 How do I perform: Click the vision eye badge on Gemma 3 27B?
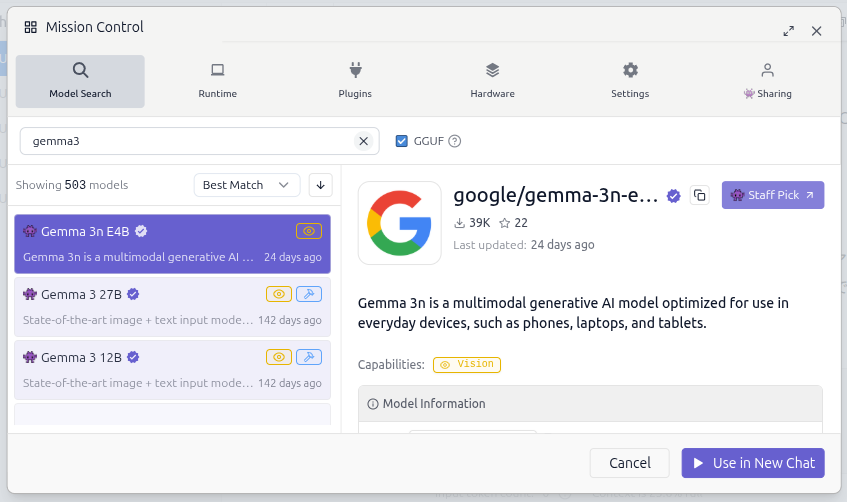[x=279, y=294]
